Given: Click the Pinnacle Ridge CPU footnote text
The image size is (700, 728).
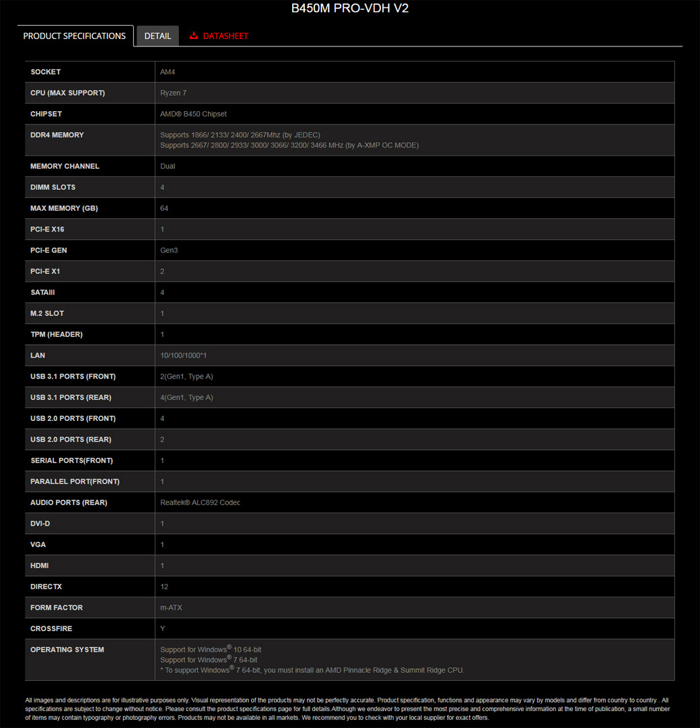Looking at the screenshot, I should (312, 670).
